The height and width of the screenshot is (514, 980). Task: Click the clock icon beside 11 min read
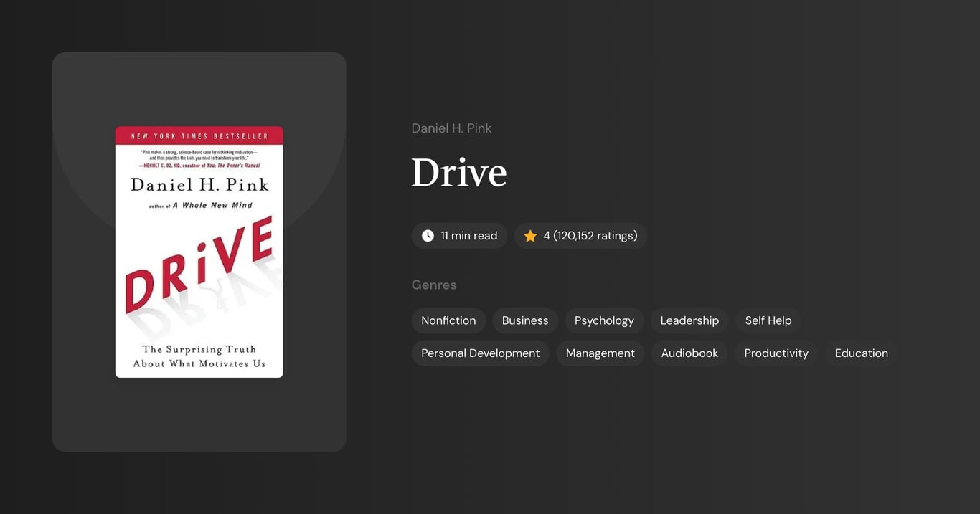(428, 236)
